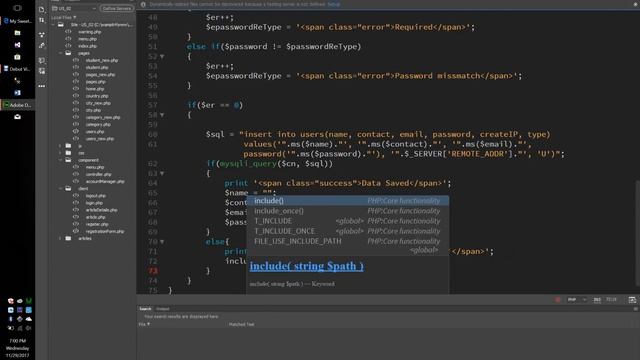Click the Format Source Code toolbar icon
Screen dimensions: 640x360
(x=42, y=46)
